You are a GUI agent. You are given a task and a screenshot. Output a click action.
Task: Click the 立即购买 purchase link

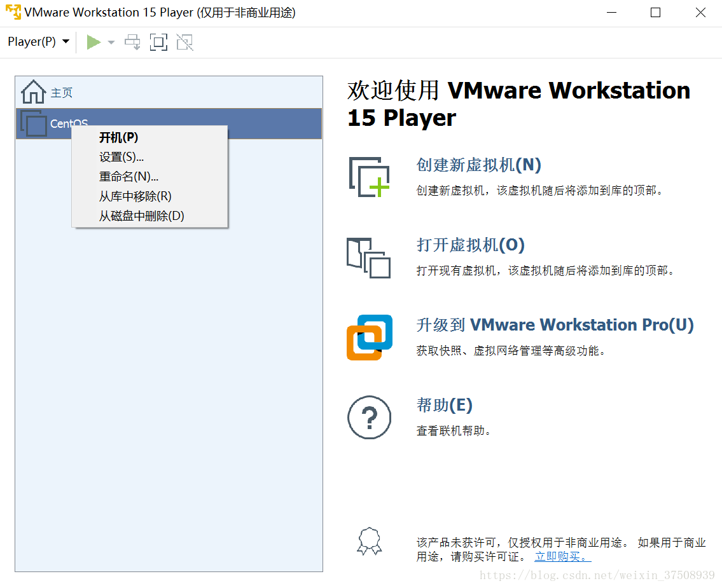[x=563, y=557]
